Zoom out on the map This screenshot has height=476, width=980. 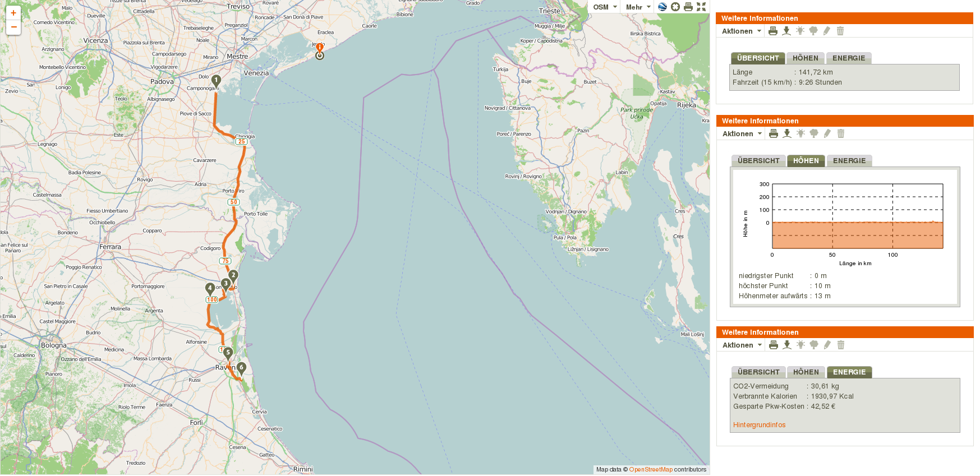pos(13,27)
